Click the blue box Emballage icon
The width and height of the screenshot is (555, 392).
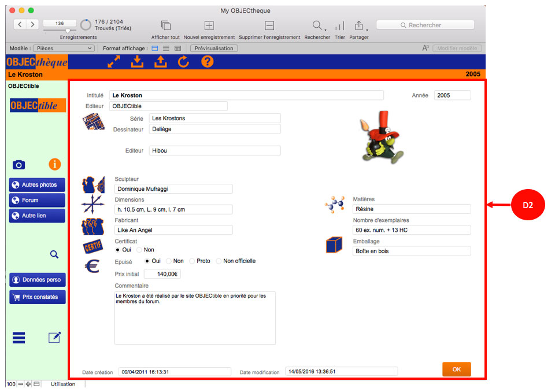click(x=334, y=245)
